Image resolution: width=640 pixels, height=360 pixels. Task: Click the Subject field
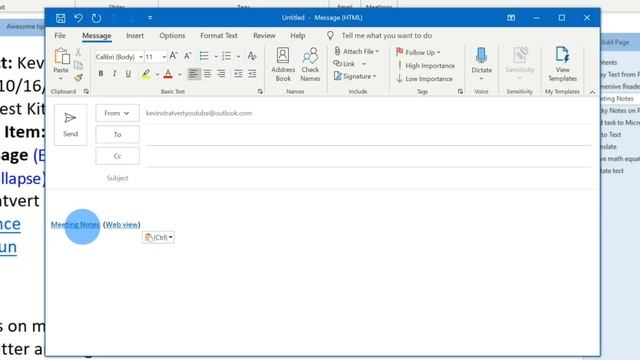(368, 178)
